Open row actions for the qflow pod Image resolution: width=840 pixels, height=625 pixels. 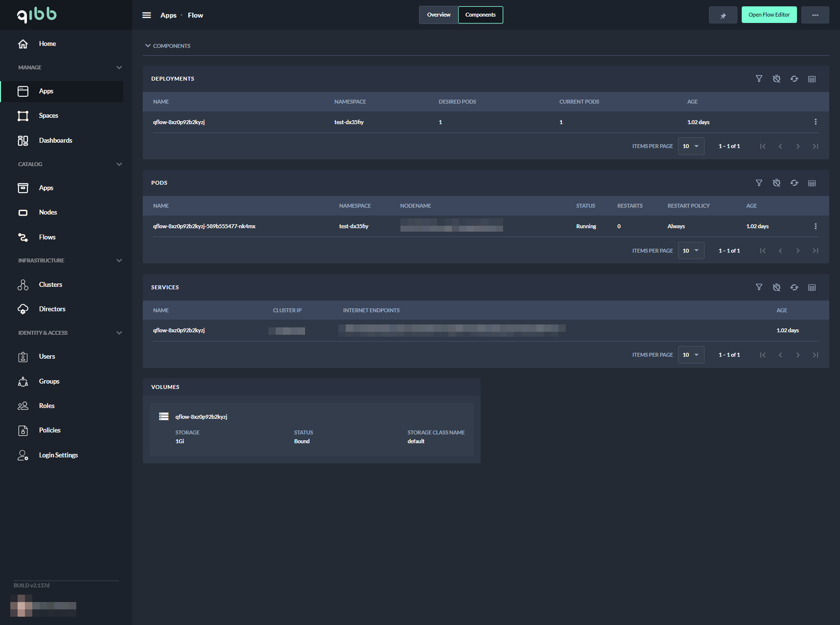(815, 226)
